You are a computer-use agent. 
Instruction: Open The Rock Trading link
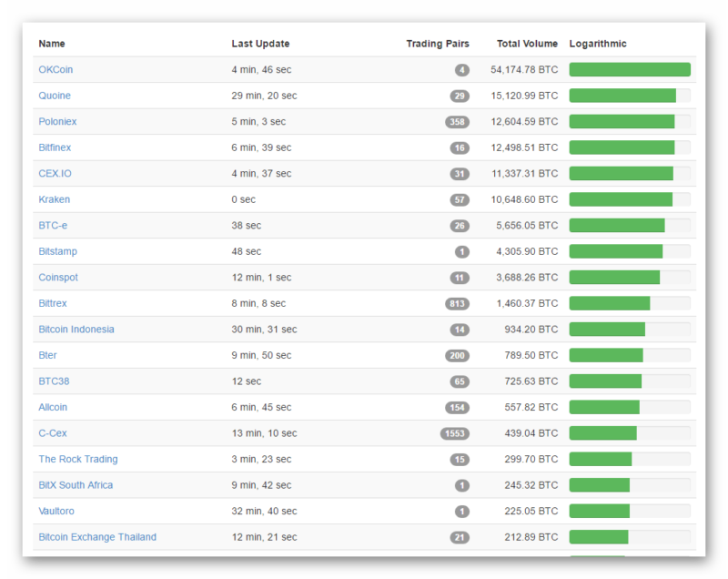click(77, 460)
